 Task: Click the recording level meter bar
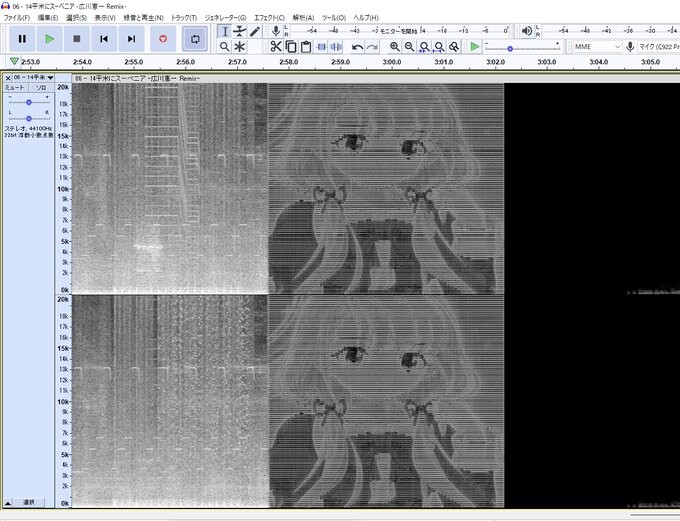click(x=399, y=31)
